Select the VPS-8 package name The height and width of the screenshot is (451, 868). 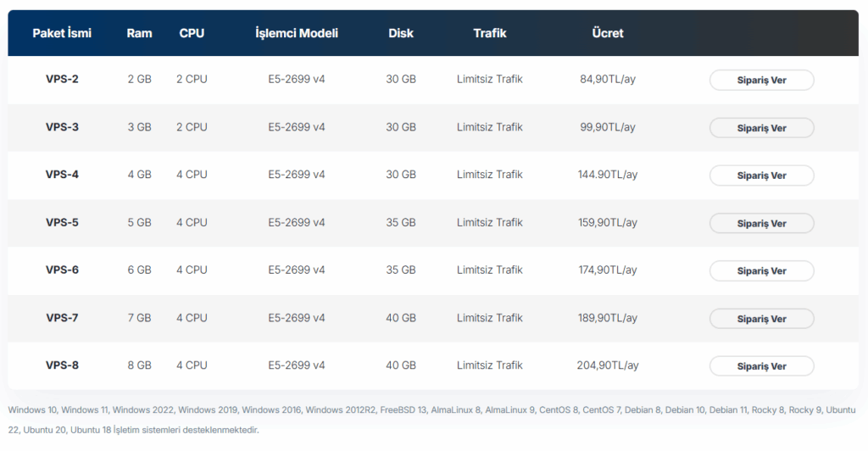62,365
